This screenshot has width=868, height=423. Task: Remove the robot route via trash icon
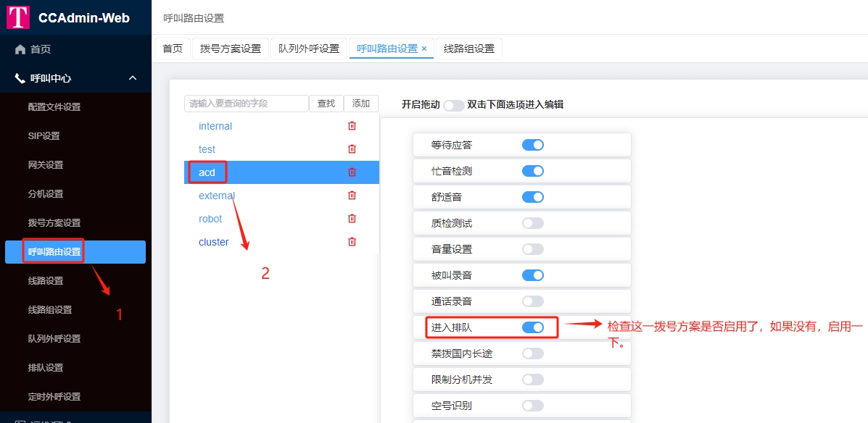(x=352, y=219)
